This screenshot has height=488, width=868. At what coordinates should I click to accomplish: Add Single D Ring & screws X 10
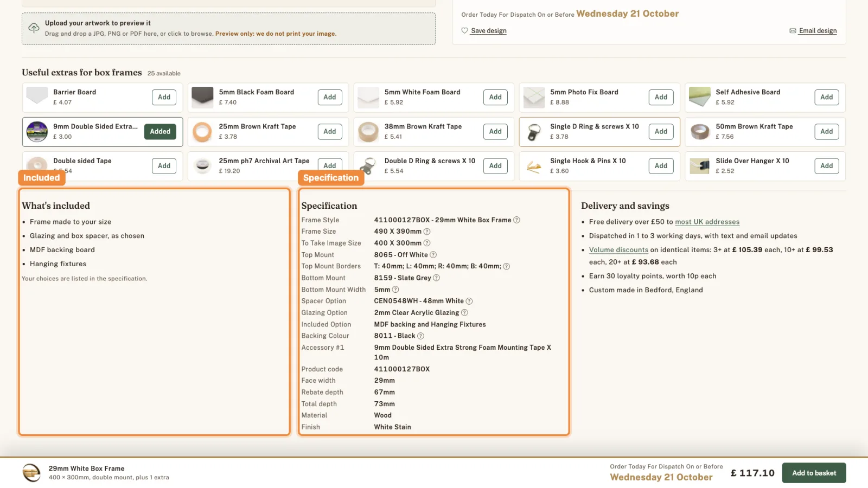(x=661, y=132)
